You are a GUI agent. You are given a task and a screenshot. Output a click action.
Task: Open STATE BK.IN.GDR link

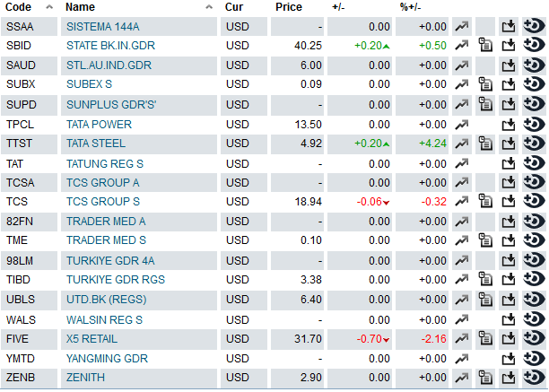pyautogui.click(x=110, y=46)
